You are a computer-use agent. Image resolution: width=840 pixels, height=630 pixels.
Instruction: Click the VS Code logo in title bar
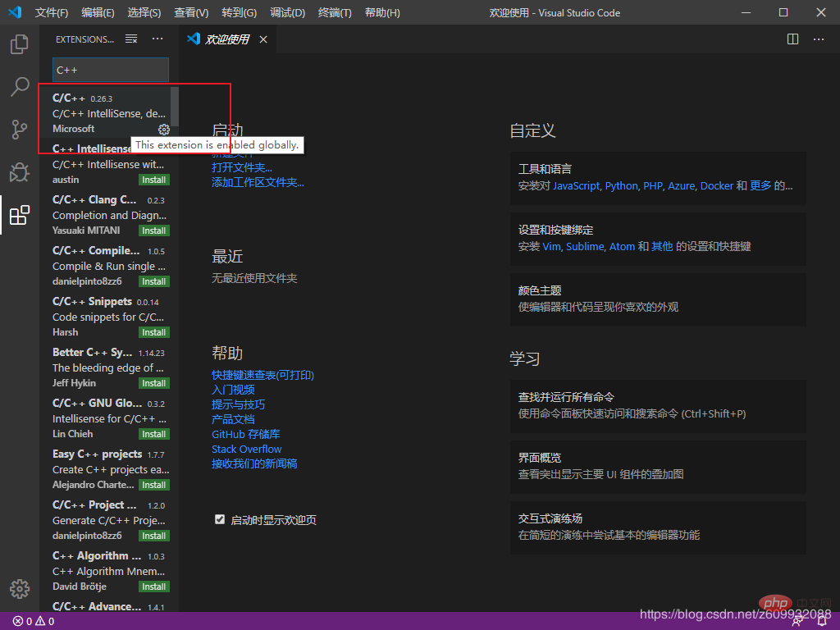[x=15, y=12]
